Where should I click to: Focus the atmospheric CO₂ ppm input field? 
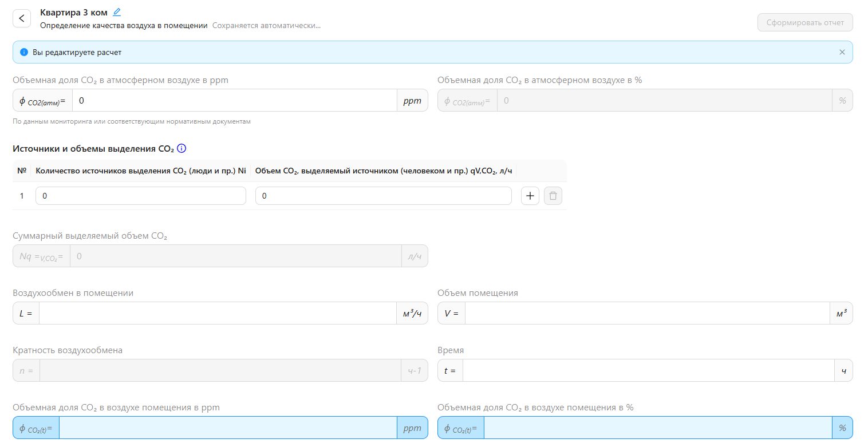[x=234, y=101]
